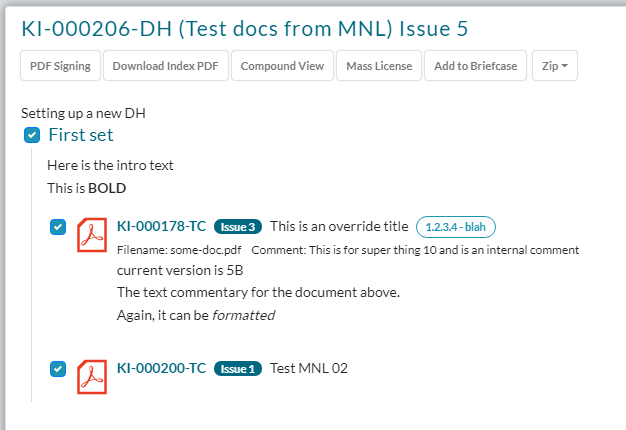Download the Index PDF

click(x=165, y=67)
